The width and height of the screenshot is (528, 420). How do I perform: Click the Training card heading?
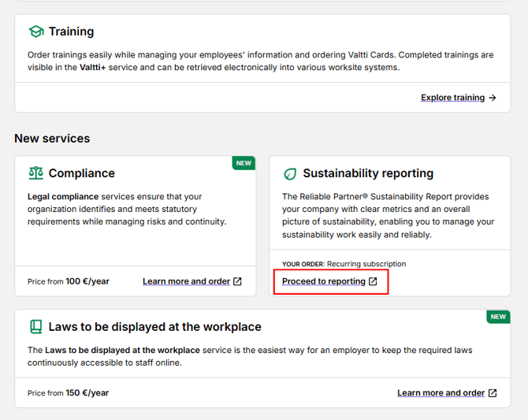coord(71,32)
